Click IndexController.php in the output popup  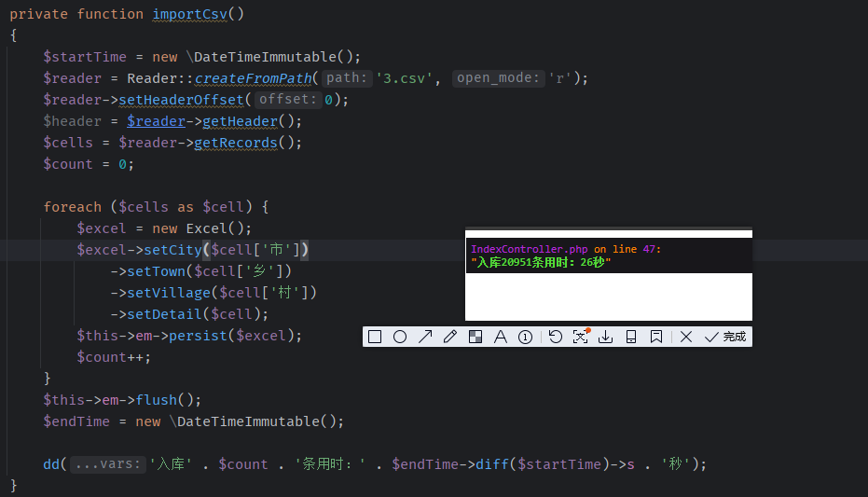(x=530, y=250)
